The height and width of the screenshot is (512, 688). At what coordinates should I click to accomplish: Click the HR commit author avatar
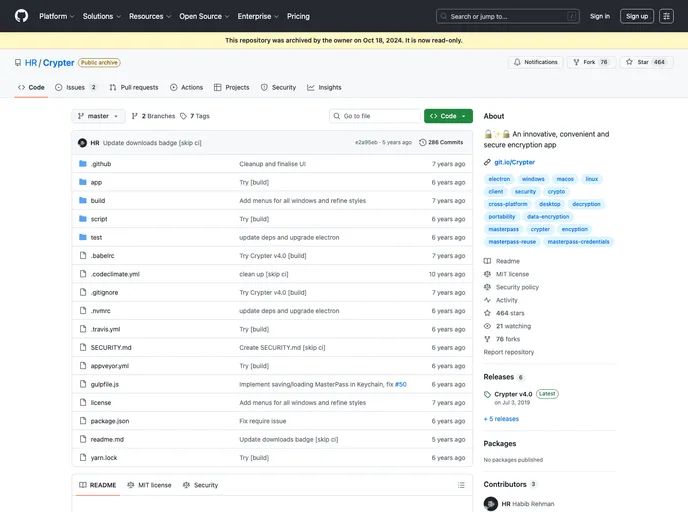(82, 143)
